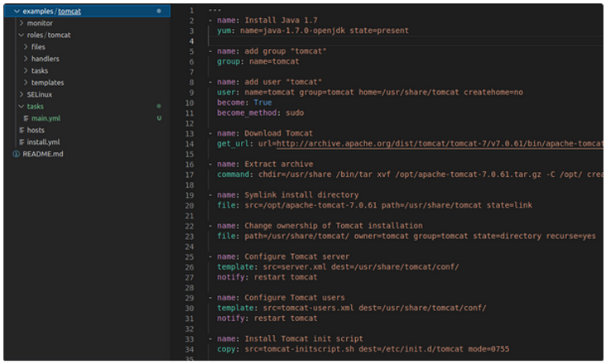Click the 'group' key on line 6
Image resolution: width=606 pixels, height=364 pixels.
point(228,61)
